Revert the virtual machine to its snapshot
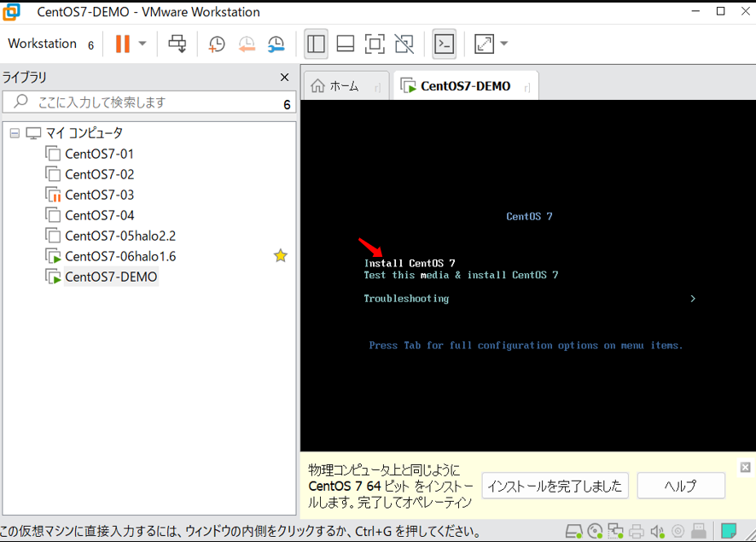 (x=247, y=44)
